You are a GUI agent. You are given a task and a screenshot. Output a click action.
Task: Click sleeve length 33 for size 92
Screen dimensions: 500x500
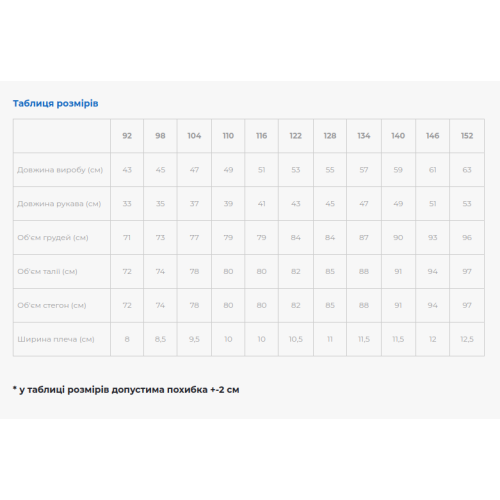click(x=127, y=204)
